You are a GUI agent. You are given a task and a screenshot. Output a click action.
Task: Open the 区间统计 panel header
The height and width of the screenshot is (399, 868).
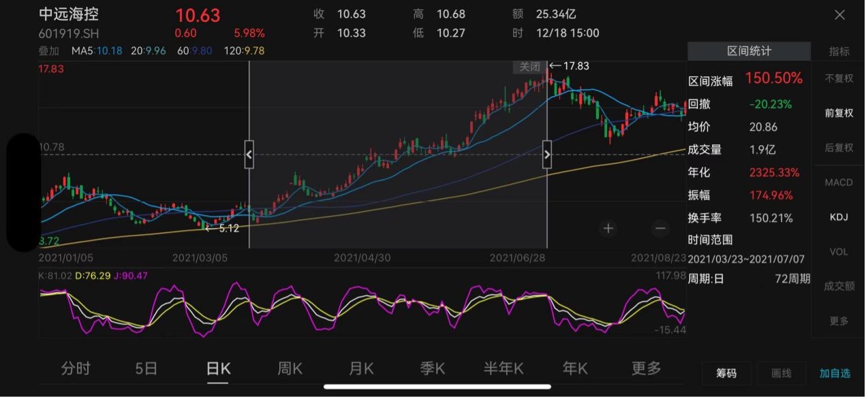(749, 51)
